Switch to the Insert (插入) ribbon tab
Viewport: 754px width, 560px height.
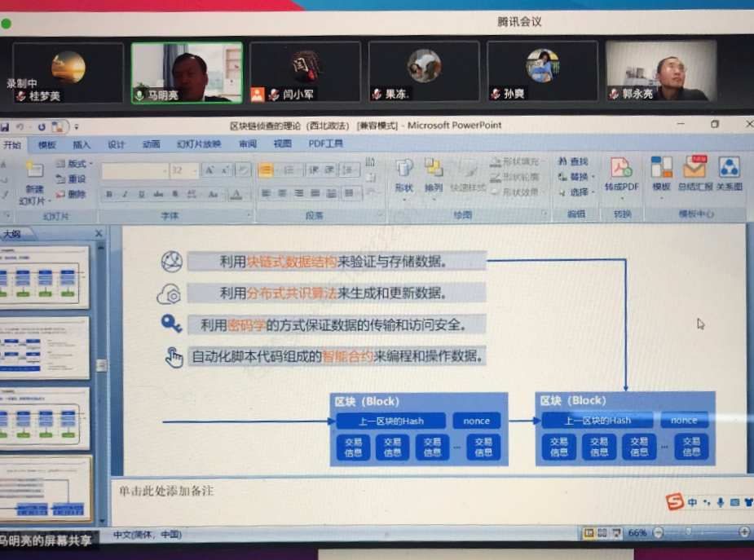pyautogui.click(x=82, y=144)
